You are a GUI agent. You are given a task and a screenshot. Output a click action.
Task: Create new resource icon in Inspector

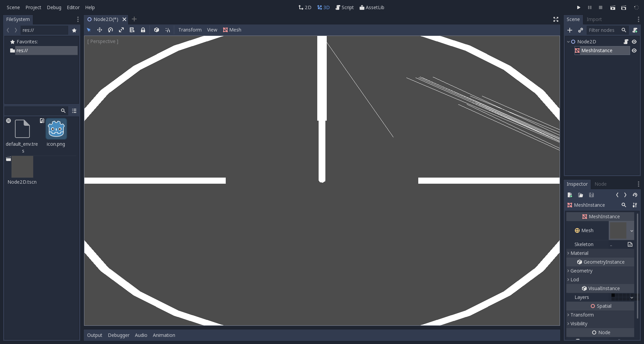(570, 195)
